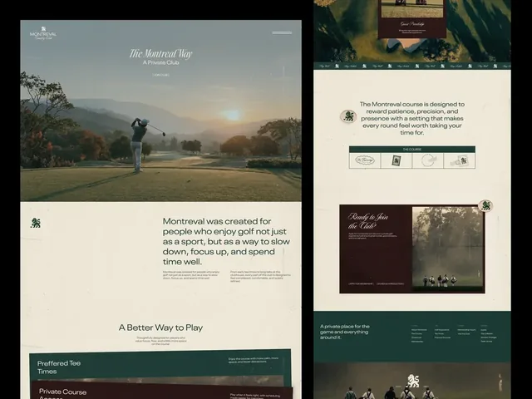Screen dimensions: 532x399
Task: Select the oval script stamp in The Course grid
Action: (x=365, y=160)
